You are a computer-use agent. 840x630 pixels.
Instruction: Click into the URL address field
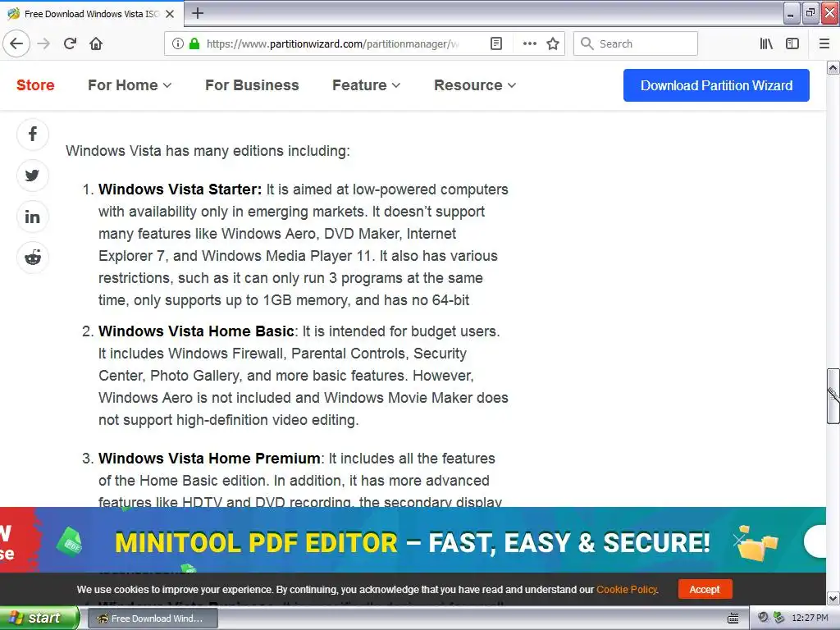[x=332, y=43]
